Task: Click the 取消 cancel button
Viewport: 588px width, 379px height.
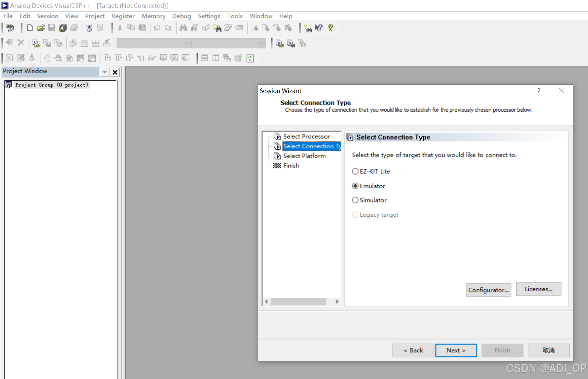Action: [x=548, y=350]
